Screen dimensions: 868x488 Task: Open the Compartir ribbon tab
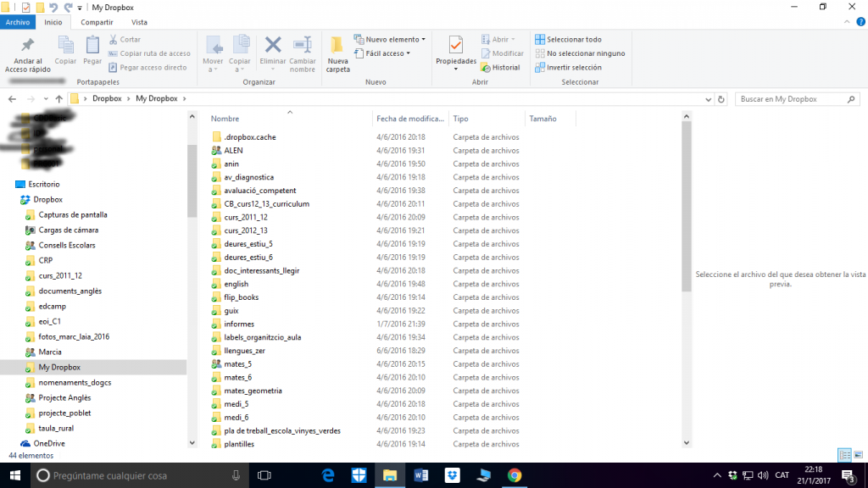tap(96, 22)
